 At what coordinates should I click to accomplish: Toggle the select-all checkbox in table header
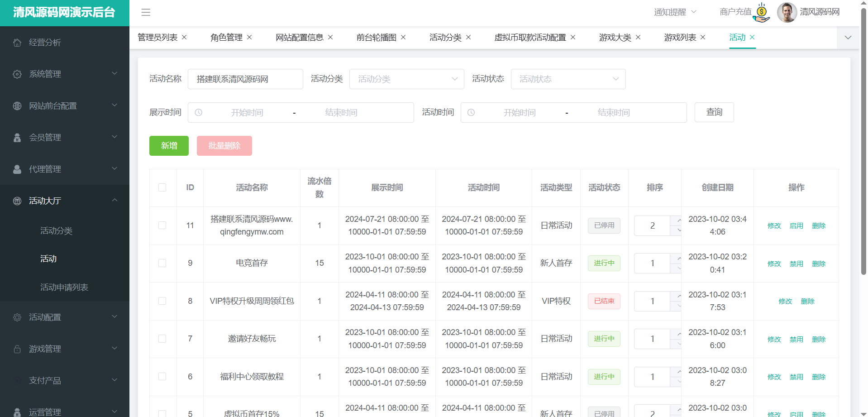click(x=162, y=187)
